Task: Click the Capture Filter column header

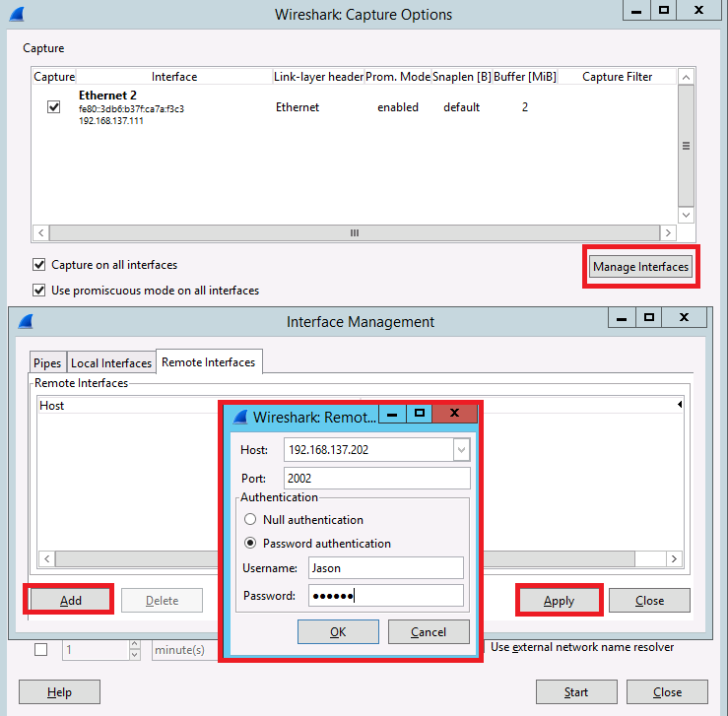Action: (x=617, y=77)
